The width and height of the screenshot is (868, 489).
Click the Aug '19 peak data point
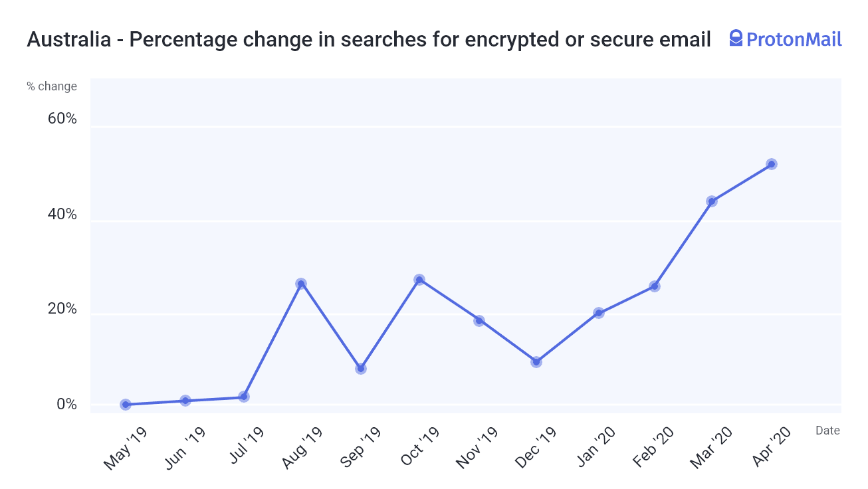[301, 284]
